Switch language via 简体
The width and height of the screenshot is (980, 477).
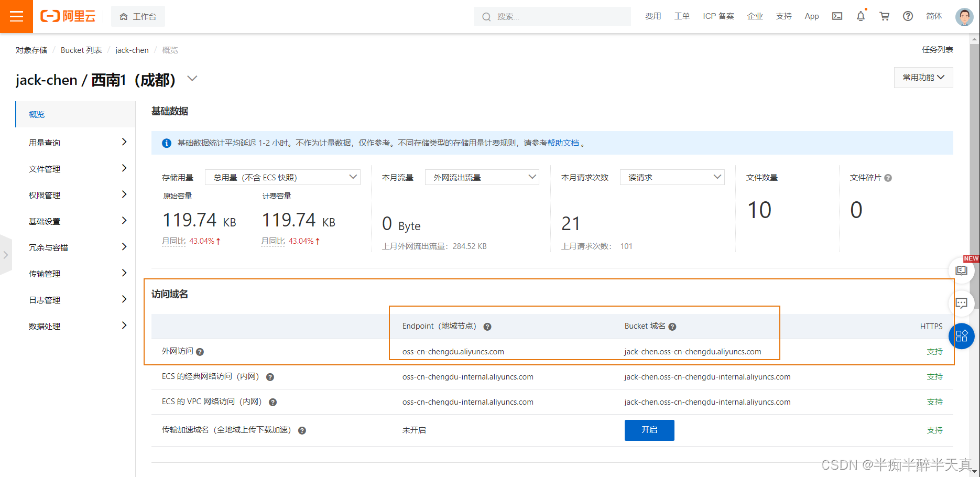click(934, 16)
